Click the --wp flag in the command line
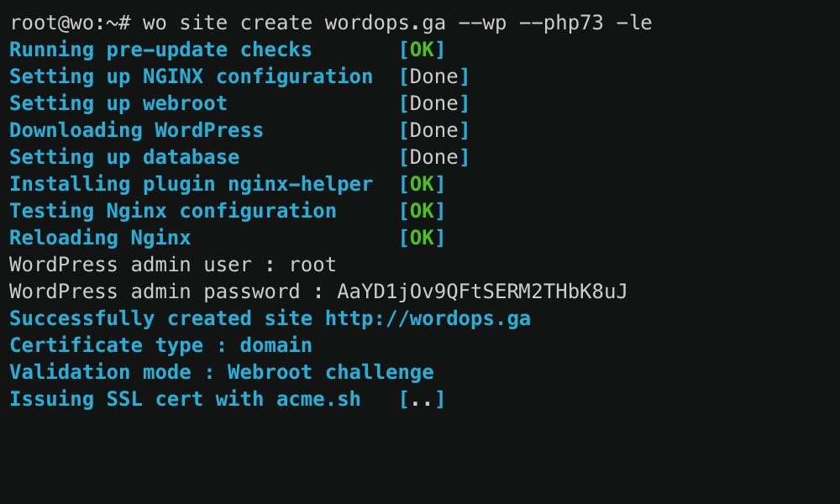Viewport: 840px width, 504px height. (482, 23)
